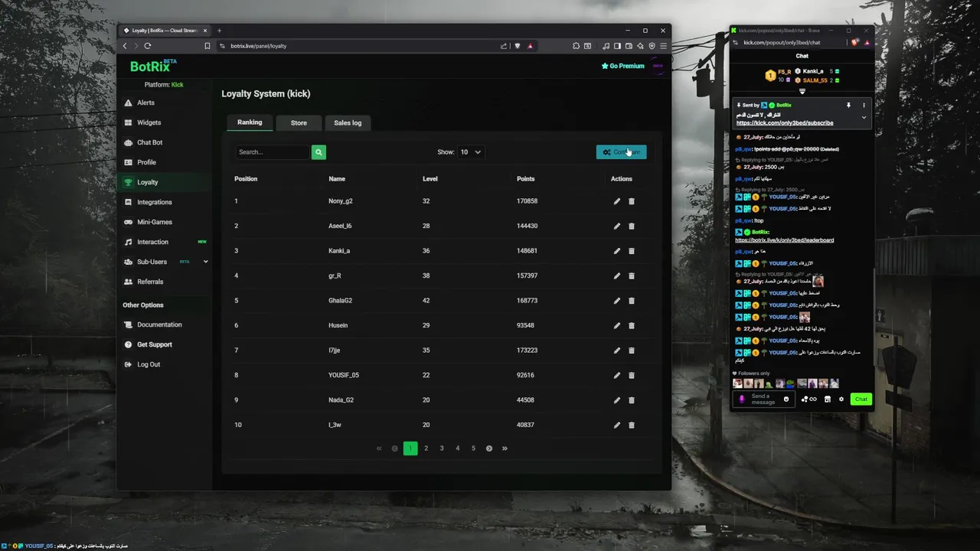Edit YOUSIF_05's row
Viewport: 980px width, 551px height.
[x=617, y=375]
